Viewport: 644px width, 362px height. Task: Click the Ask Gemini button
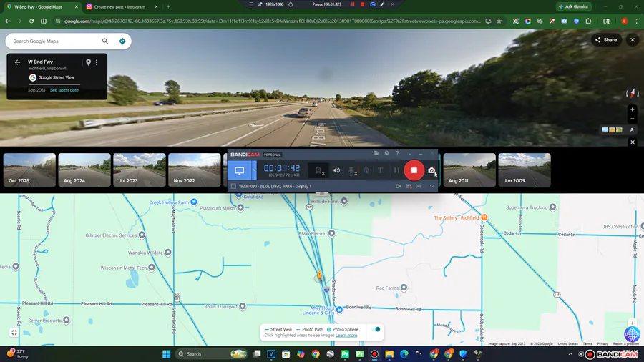pos(573,6)
